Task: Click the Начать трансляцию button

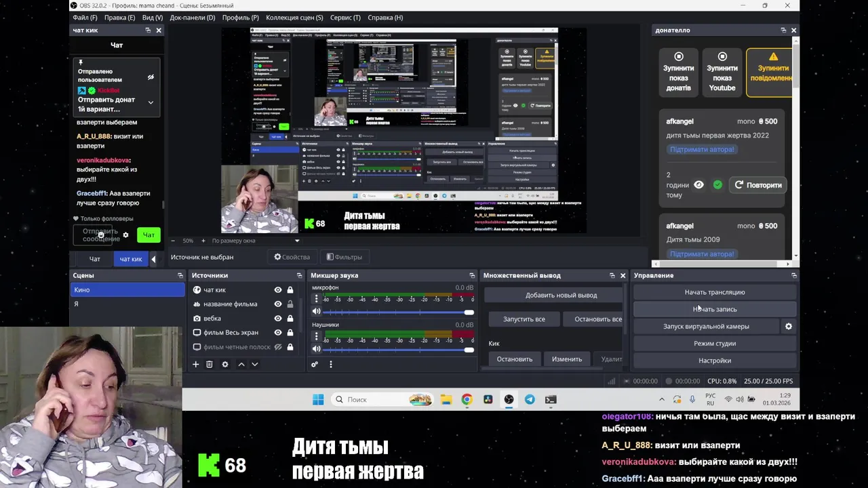Action: pyautogui.click(x=715, y=292)
